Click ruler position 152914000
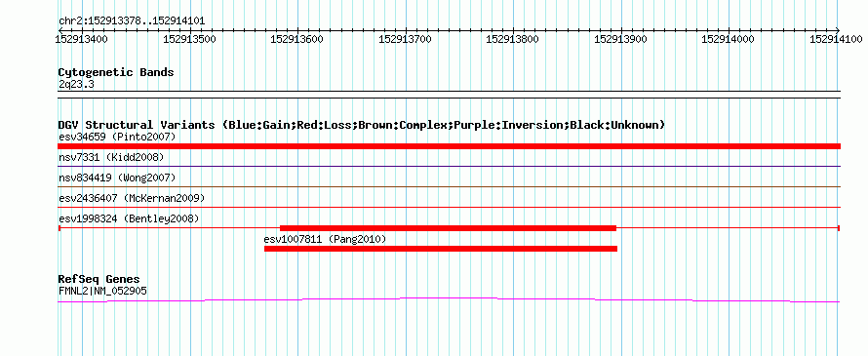868x356 pixels. pos(728,39)
